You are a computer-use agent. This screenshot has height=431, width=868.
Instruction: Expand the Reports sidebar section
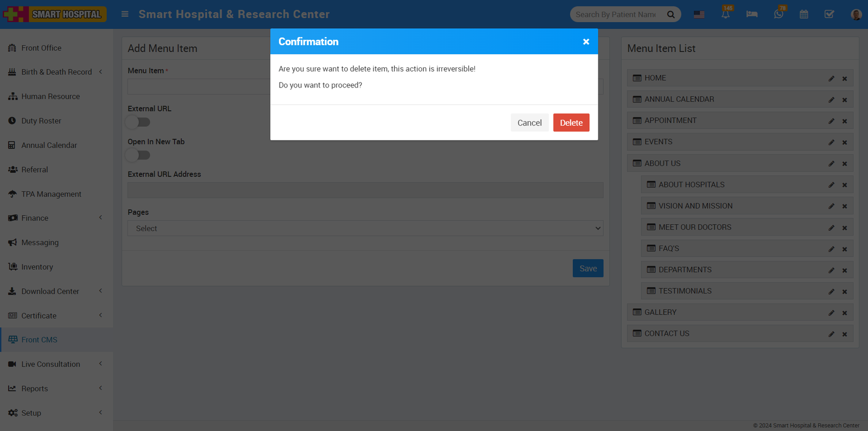pyautogui.click(x=35, y=389)
